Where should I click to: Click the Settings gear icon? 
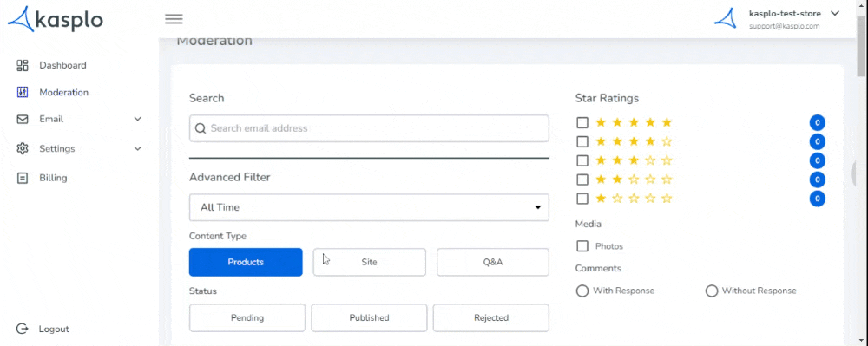(x=23, y=148)
